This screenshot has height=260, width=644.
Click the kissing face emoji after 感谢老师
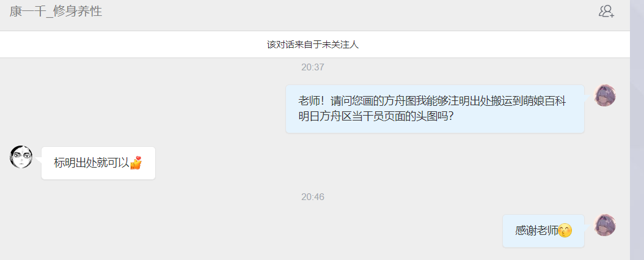click(x=565, y=231)
